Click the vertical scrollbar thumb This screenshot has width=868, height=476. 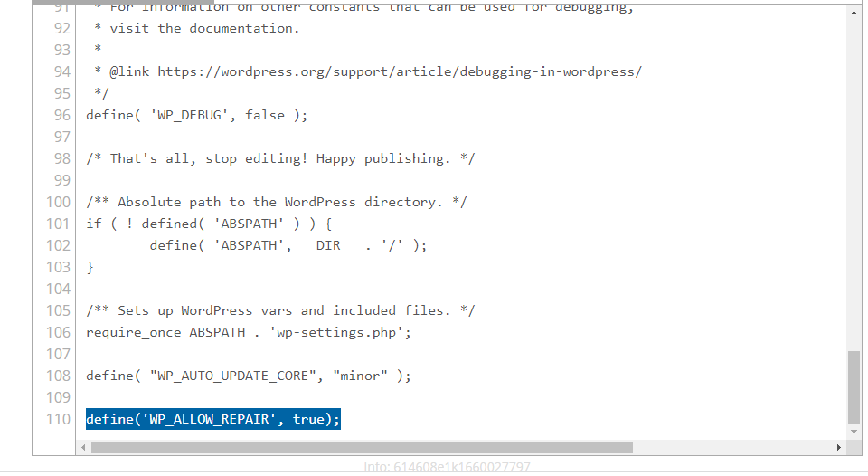pos(854,386)
